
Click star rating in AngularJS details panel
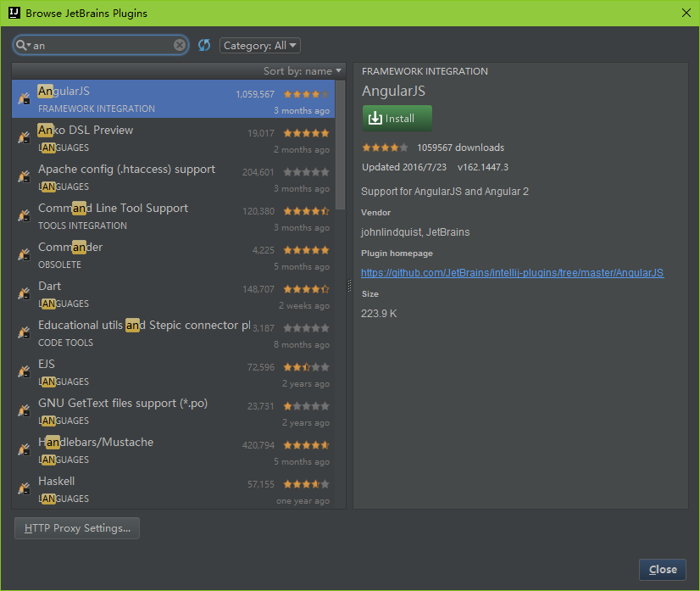click(x=385, y=148)
